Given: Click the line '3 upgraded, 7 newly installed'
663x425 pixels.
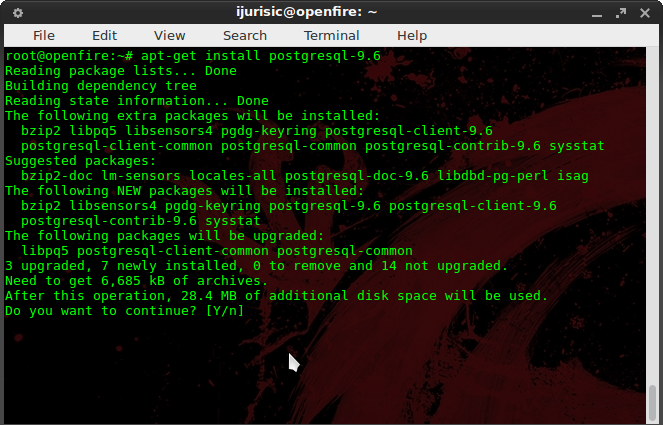Looking at the screenshot, I should [x=257, y=266].
